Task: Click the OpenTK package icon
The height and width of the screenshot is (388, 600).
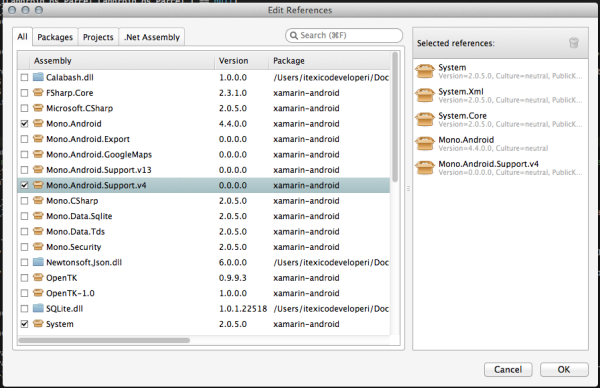Action: (38, 277)
